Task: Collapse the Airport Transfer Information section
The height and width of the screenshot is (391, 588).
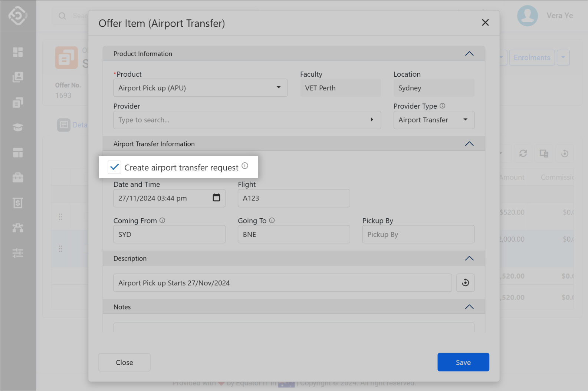Action: 469,144
